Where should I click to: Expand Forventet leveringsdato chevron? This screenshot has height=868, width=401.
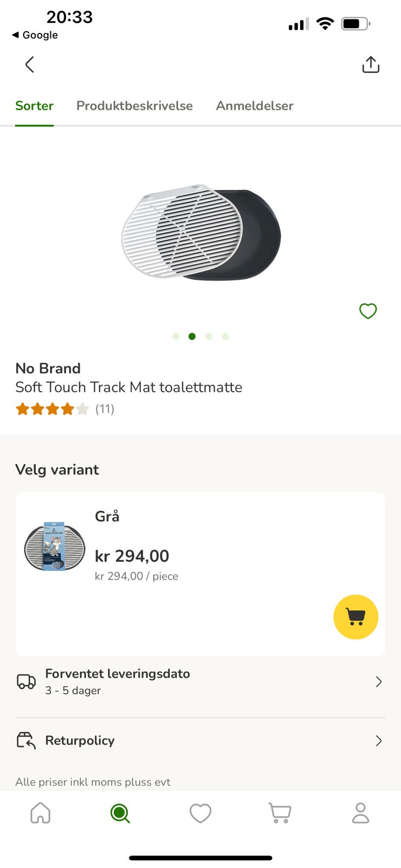coord(378,682)
